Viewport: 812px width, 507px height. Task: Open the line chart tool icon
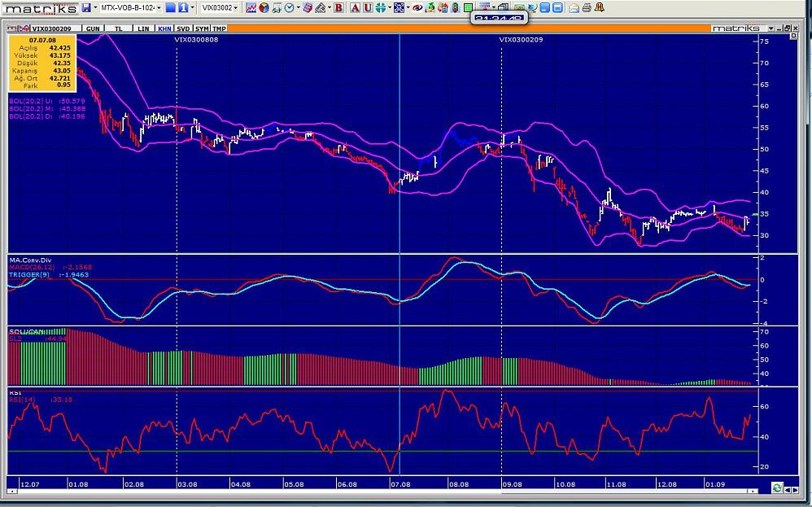coord(251,7)
